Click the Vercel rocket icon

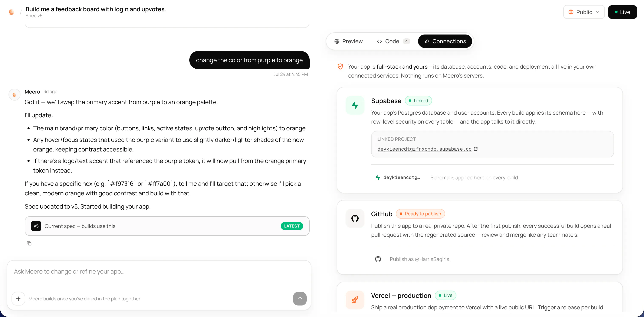(355, 300)
